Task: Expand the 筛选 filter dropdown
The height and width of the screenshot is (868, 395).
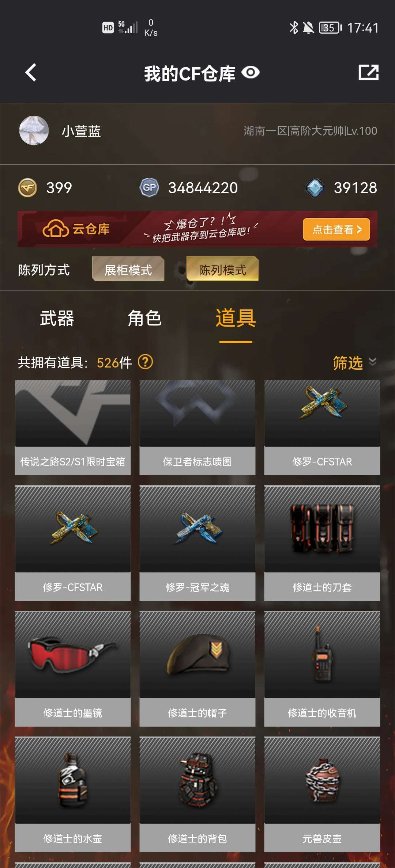Action: 355,363
